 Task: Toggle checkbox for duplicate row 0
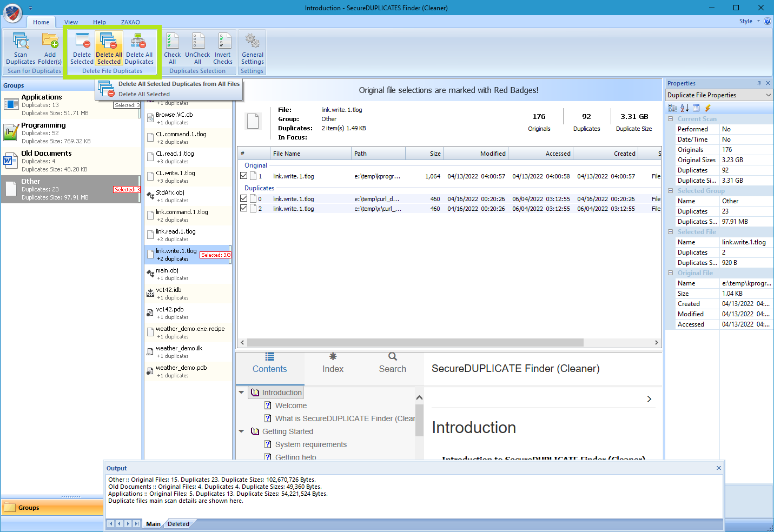point(244,198)
